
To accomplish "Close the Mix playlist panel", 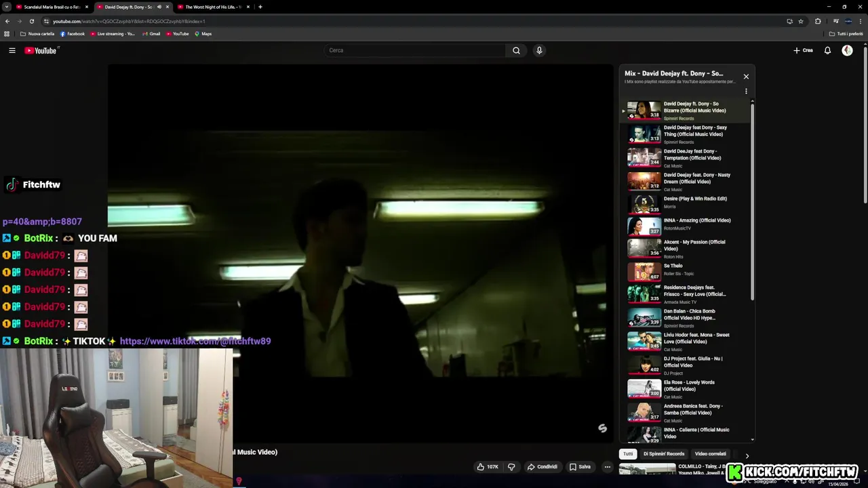I will tap(746, 77).
